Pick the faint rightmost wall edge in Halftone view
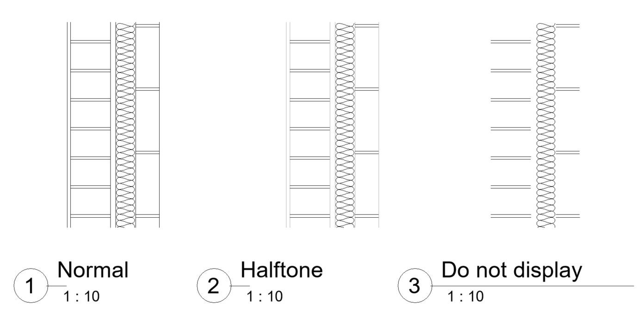Screen dimensions: 644x327 378,125
